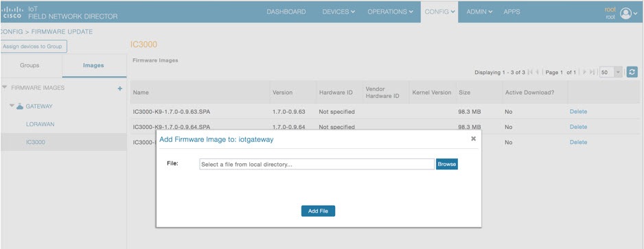
Task: Open the OPERATIONS menu
Action: (390, 12)
